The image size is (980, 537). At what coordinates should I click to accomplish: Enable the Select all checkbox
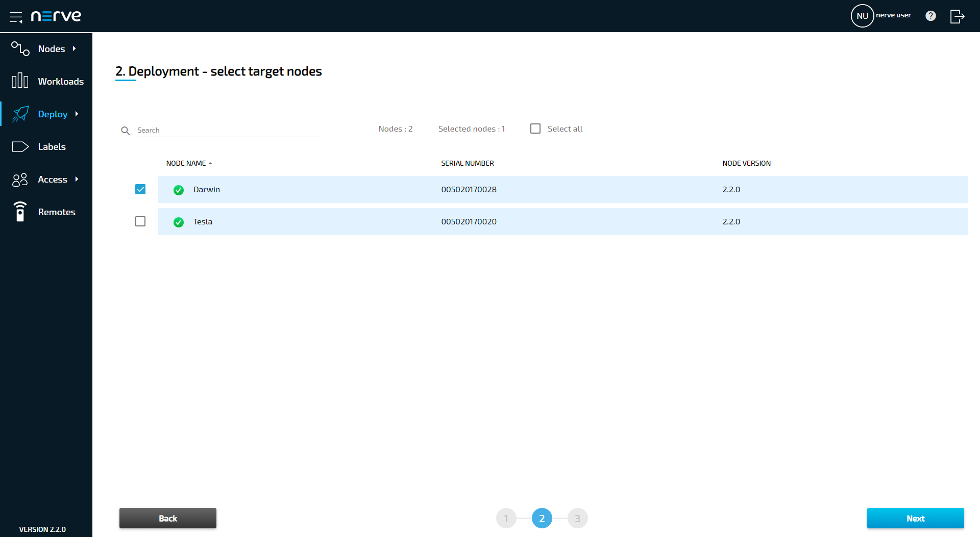point(535,129)
